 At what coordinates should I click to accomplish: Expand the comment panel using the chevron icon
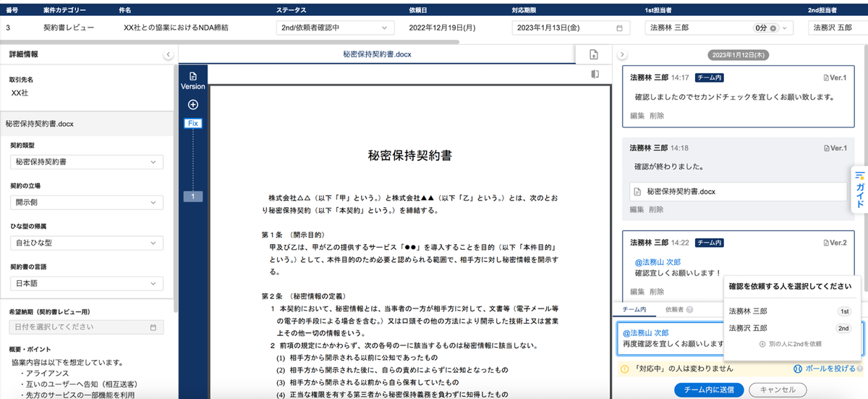(x=624, y=54)
